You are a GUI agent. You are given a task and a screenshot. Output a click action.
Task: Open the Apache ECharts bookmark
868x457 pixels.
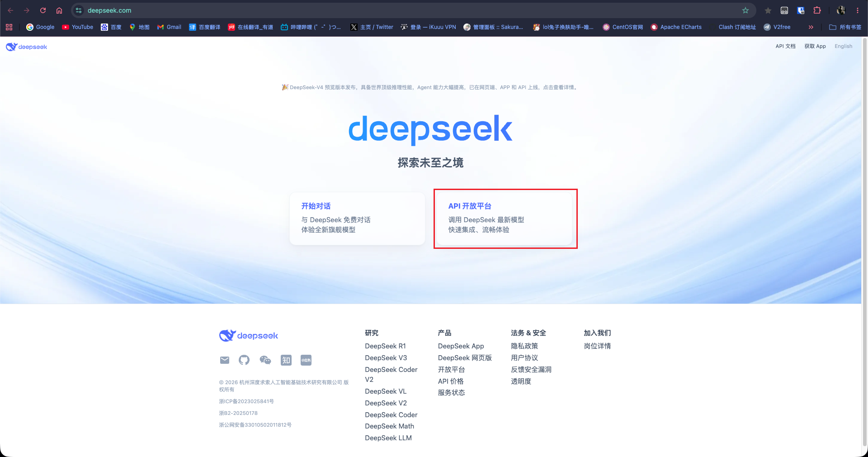(x=676, y=27)
